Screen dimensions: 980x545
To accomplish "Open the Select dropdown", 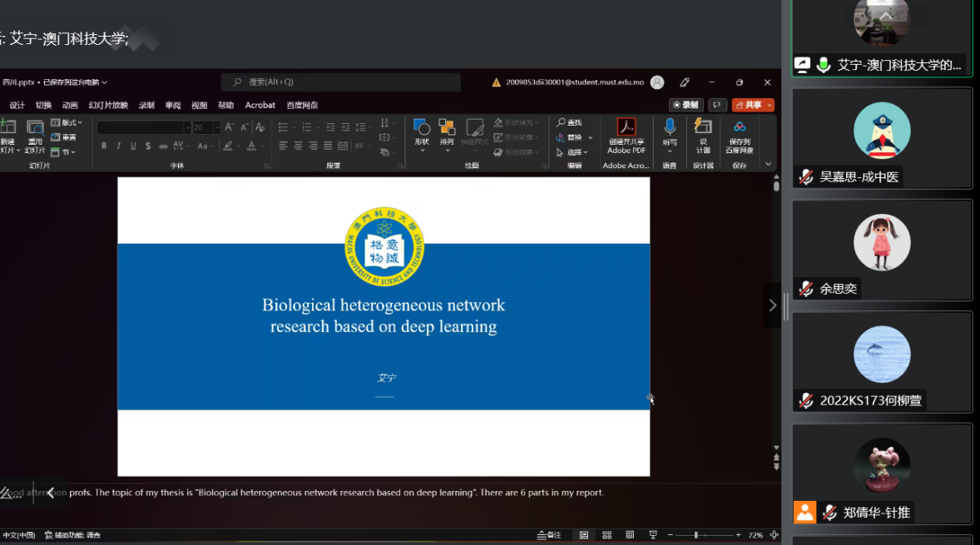I will [572, 152].
